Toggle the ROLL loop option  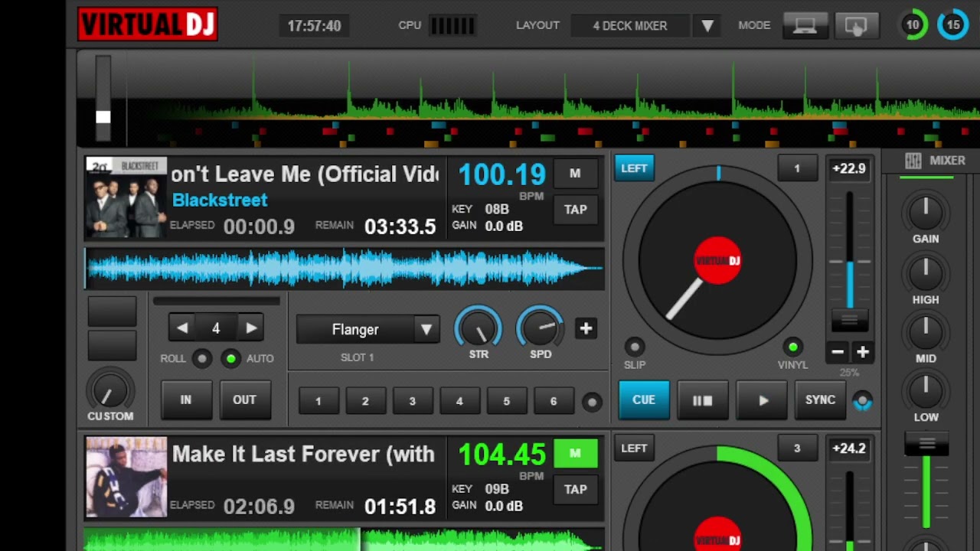point(201,358)
